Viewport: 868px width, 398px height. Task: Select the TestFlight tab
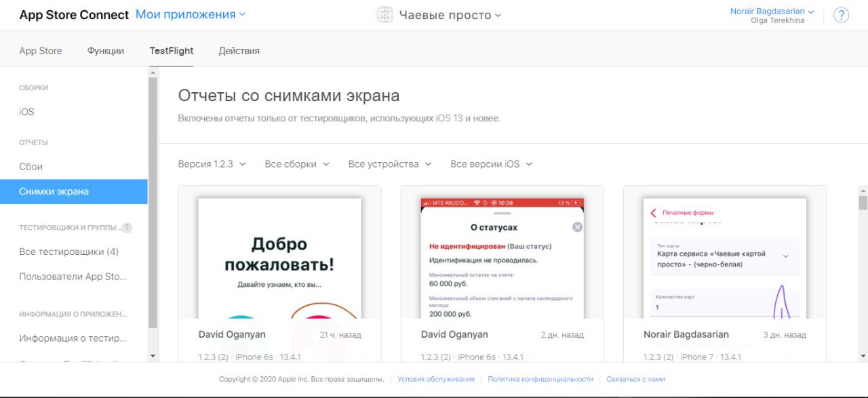point(172,51)
